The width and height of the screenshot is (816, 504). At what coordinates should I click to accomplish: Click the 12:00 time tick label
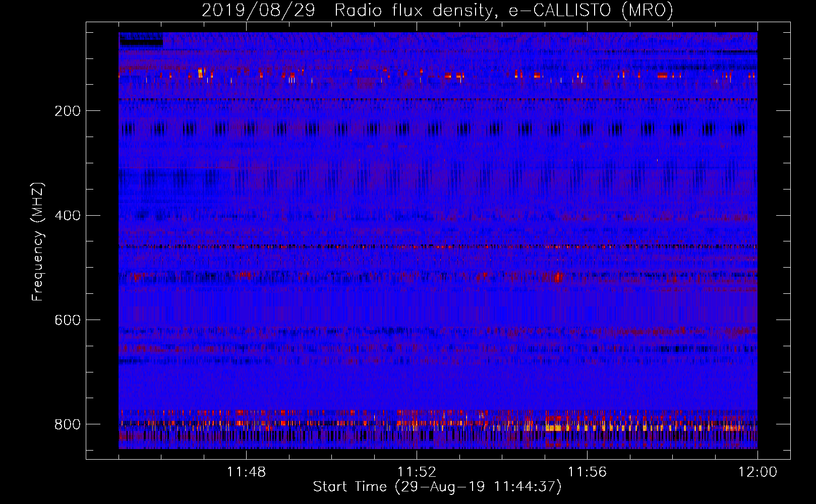tap(757, 472)
